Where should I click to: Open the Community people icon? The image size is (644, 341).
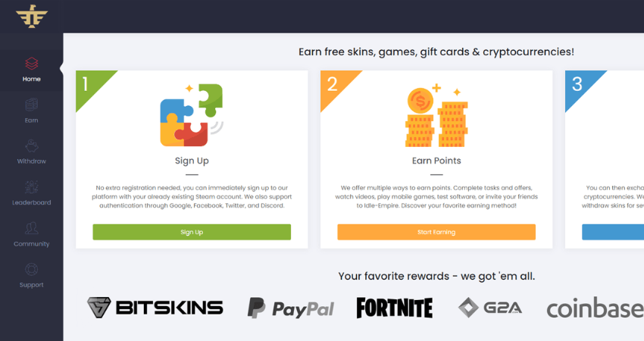[x=32, y=228]
